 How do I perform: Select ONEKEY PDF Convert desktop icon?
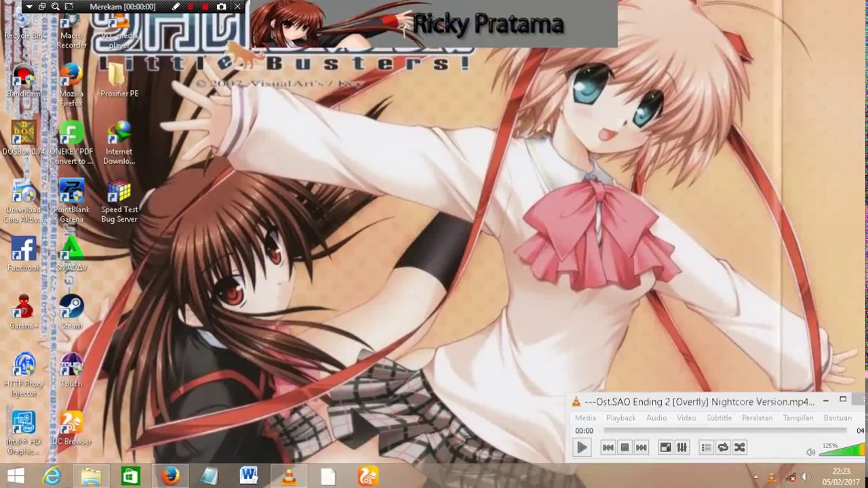pyautogui.click(x=71, y=143)
